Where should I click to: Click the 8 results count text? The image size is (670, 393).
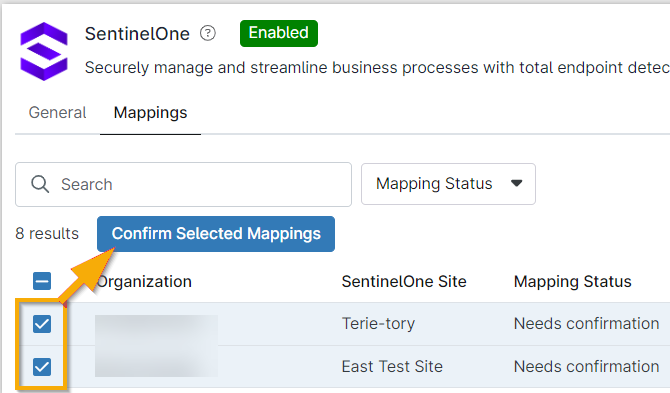tap(47, 234)
